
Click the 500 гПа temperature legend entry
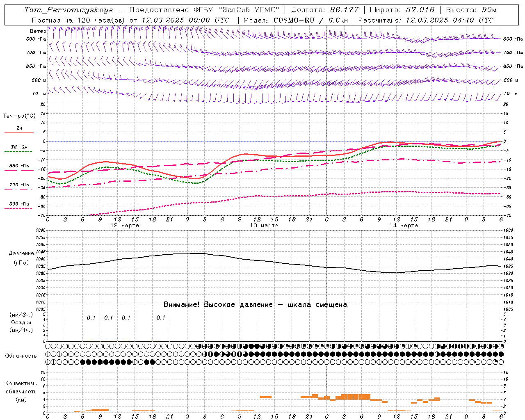(19, 204)
